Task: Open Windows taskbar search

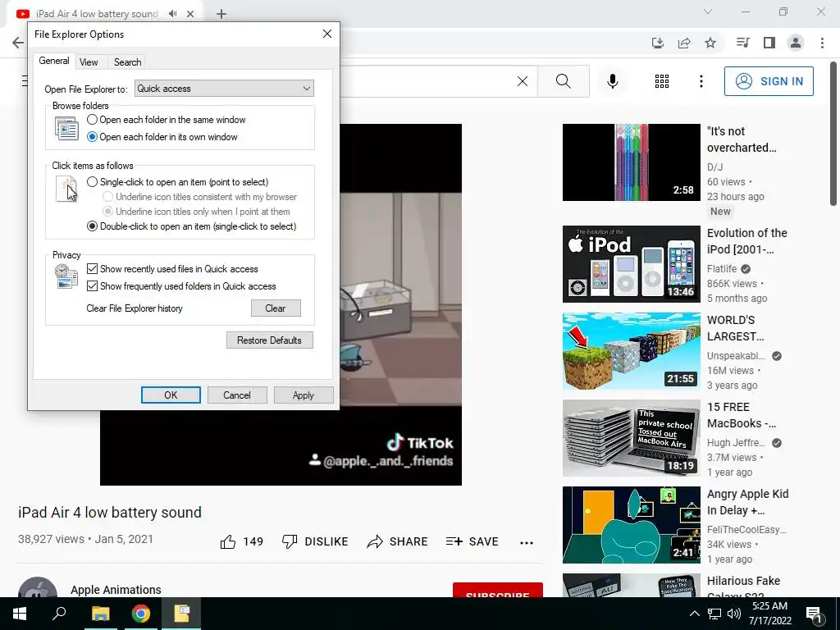Action: pyautogui.click(x=59, y=614)
